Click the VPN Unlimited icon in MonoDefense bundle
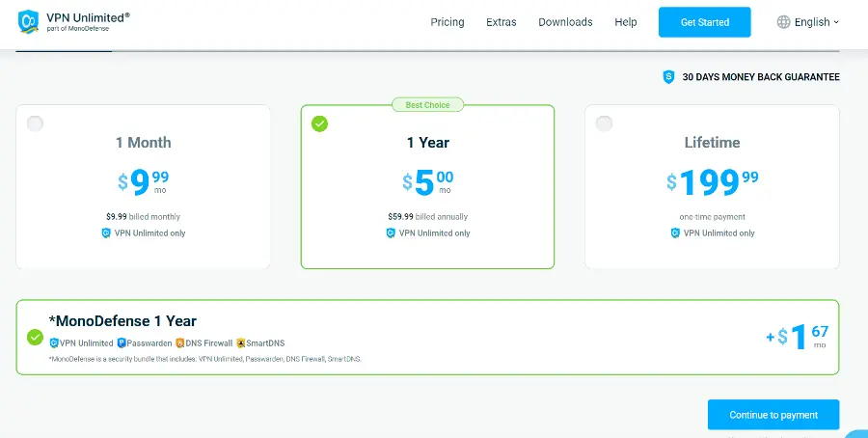 point(54,343)
